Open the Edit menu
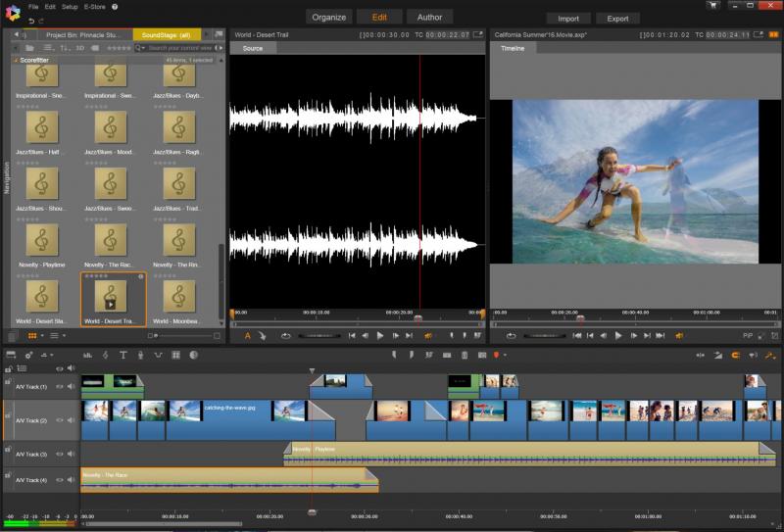Screen dimensions: 784x532 click(x=50, y=7)
